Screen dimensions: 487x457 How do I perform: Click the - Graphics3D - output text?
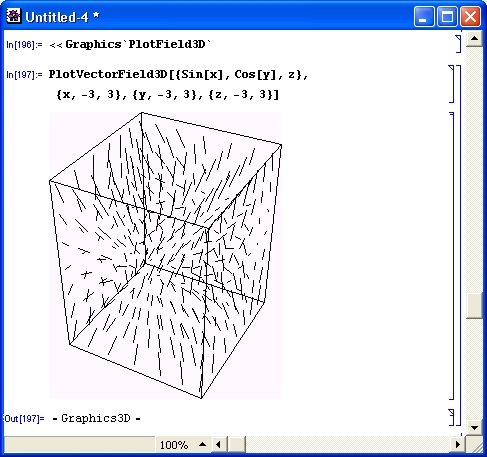click(96, 418)
